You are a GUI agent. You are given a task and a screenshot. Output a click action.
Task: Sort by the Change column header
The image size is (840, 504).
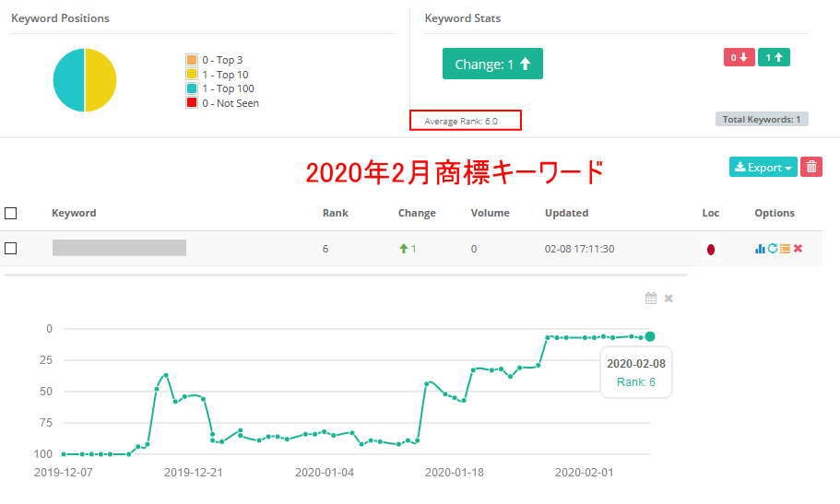point(417,213)
